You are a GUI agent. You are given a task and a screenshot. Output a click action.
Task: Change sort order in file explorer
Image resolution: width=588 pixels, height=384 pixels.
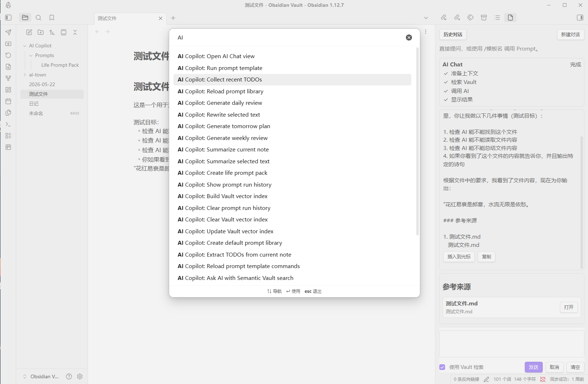coord(52,32)
